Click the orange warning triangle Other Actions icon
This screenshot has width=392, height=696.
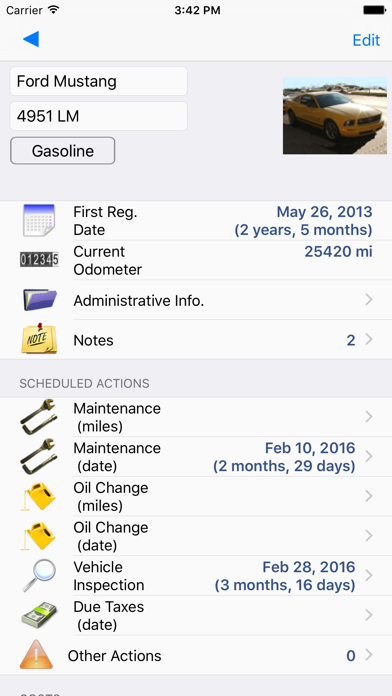pyautogui.click(x=36, y=655)
